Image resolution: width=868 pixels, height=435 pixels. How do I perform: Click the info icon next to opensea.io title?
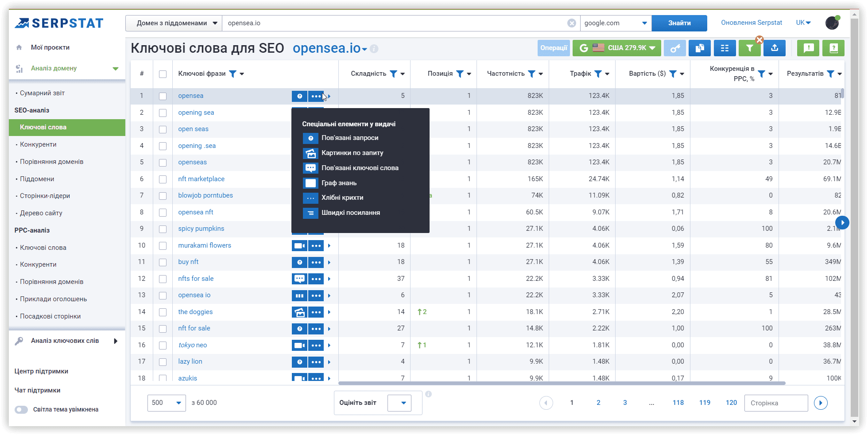coord(374,49)
